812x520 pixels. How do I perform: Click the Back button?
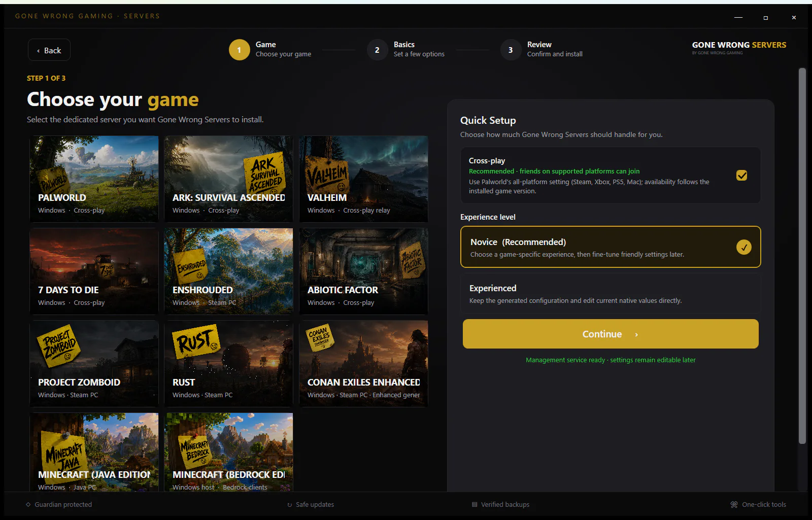coord(49,50)
